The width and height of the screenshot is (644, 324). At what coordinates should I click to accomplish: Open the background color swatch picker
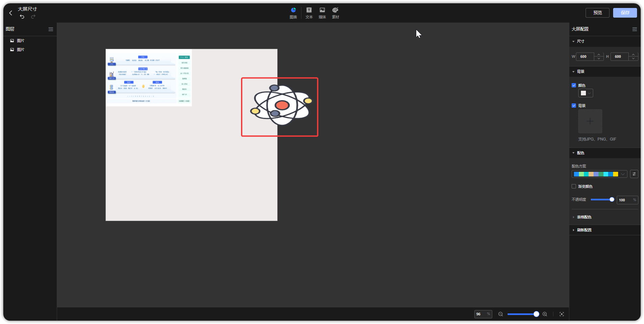(586, 93)
